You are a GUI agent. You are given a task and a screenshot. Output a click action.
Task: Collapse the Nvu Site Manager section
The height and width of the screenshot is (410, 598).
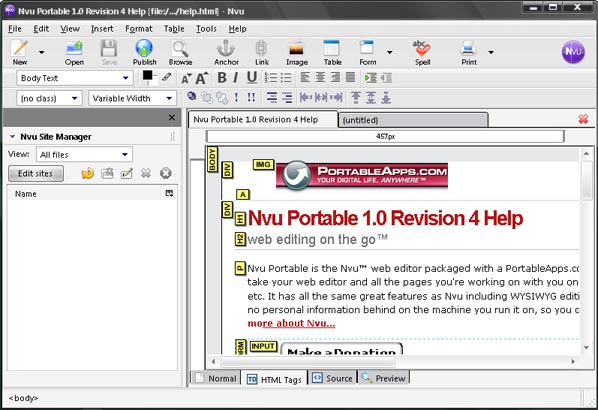[12, 136]
